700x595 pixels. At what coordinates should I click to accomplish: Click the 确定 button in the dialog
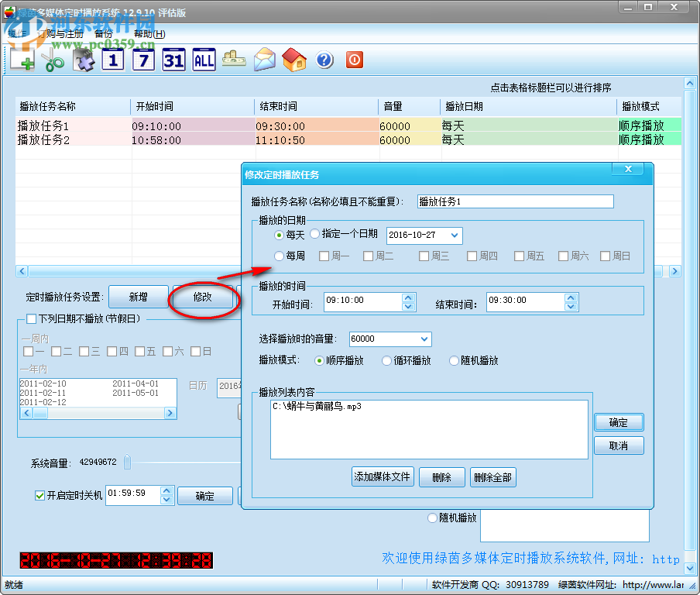(619, 422)
